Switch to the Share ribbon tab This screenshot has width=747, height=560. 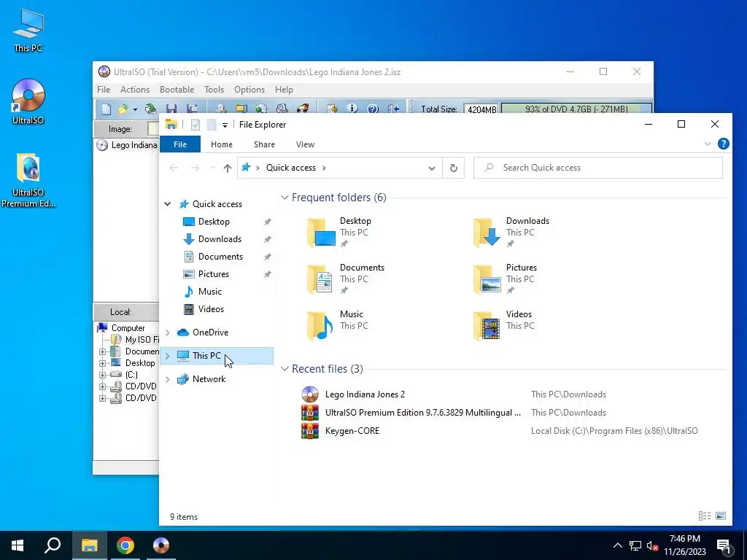[264, 144]
